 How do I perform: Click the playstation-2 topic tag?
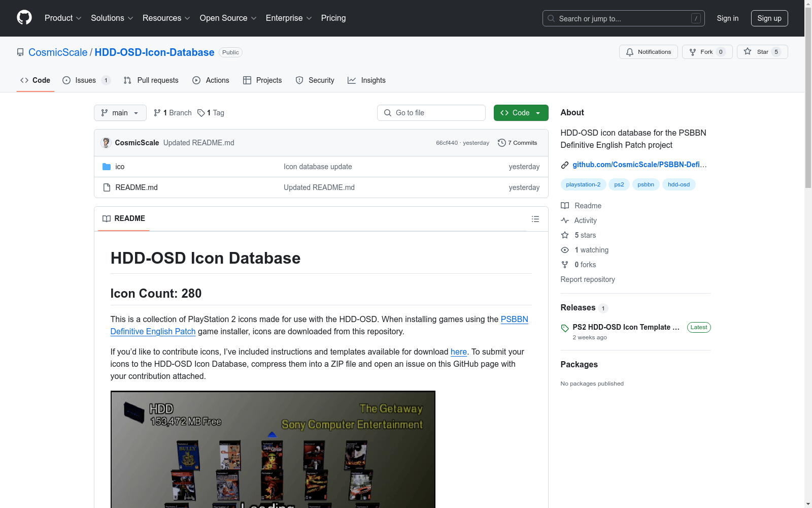583,184
